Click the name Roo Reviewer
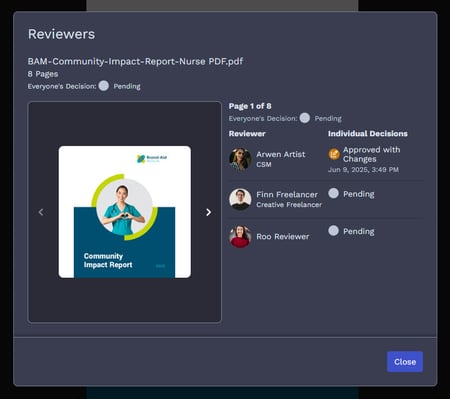The width and height of the screenshot is (450, 399). [x=283, y=236]
